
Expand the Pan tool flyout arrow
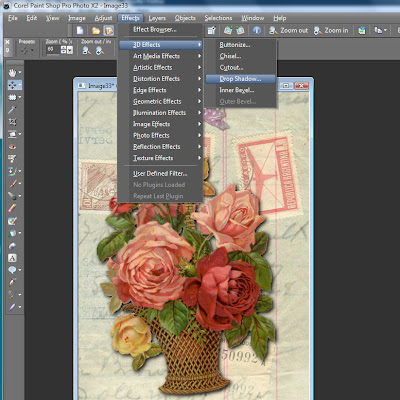20,72
